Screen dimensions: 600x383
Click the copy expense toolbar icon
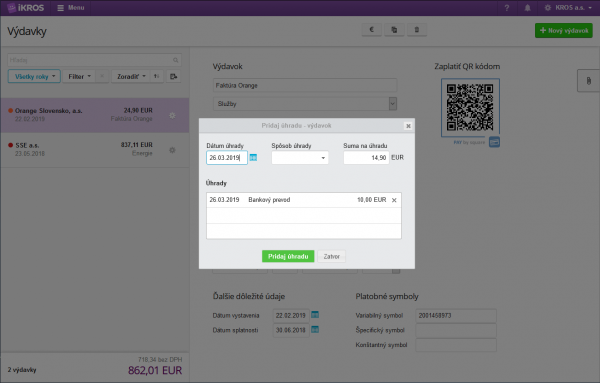tap(394, 29)
